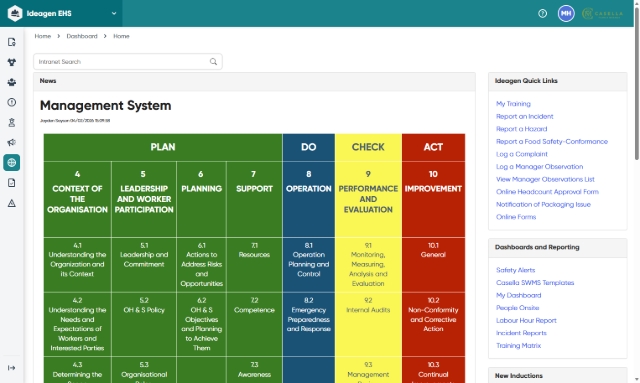Open the warning triangle sidebar icon
The height and width of the screenshot is (383, 640).
(11, 203)
